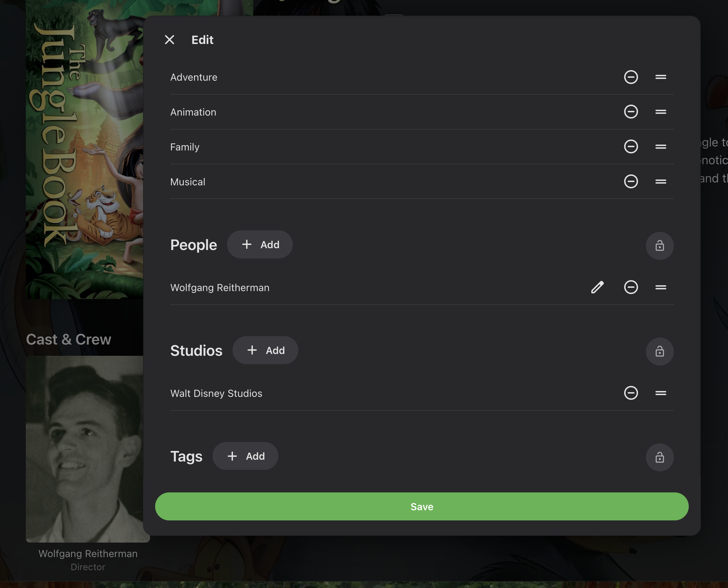Edit Wolfgang Reitherman with the pencil icon

tap(597, 287)
